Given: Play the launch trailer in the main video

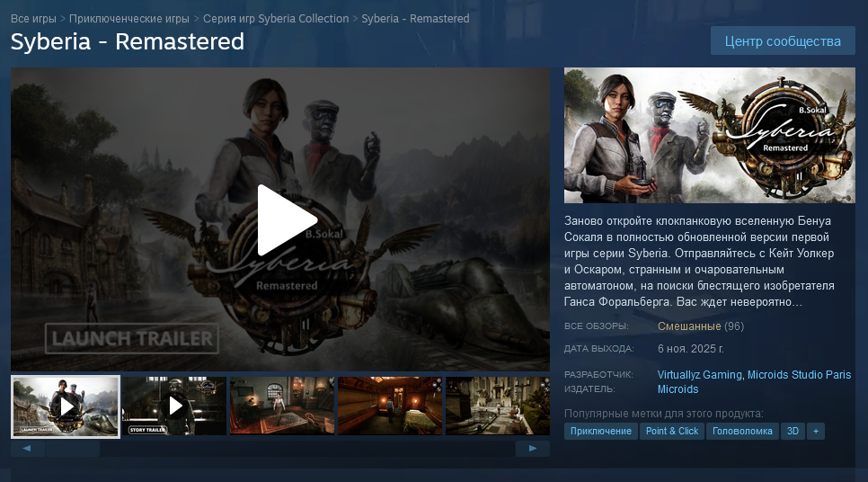Looking at the screenshot, I should coord(287,220).
